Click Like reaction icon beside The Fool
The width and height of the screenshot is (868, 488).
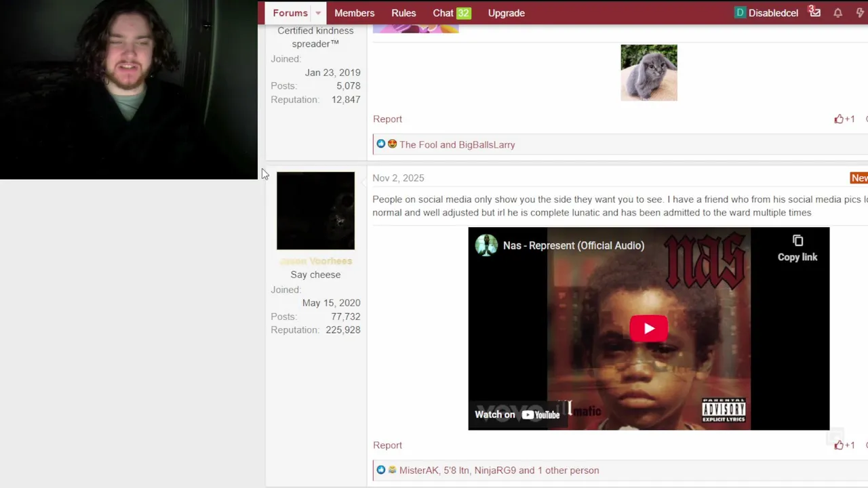380,144
